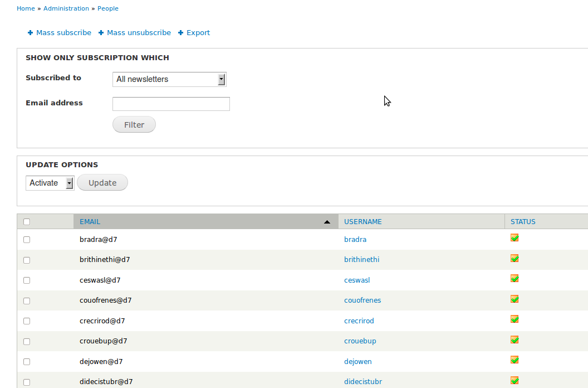Click the email text crouebup@d7

click(x=103, y=341)
